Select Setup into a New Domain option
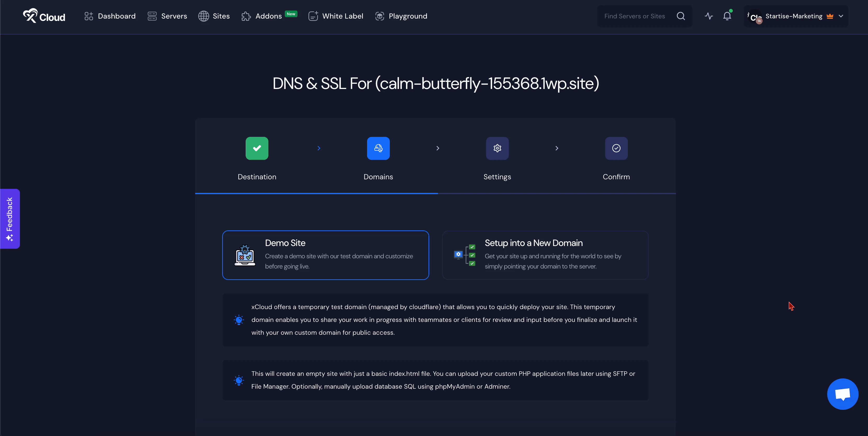Image resolution: width=868 pixels, height=436 pixels. pyautogui.click(x=545, y=255)
